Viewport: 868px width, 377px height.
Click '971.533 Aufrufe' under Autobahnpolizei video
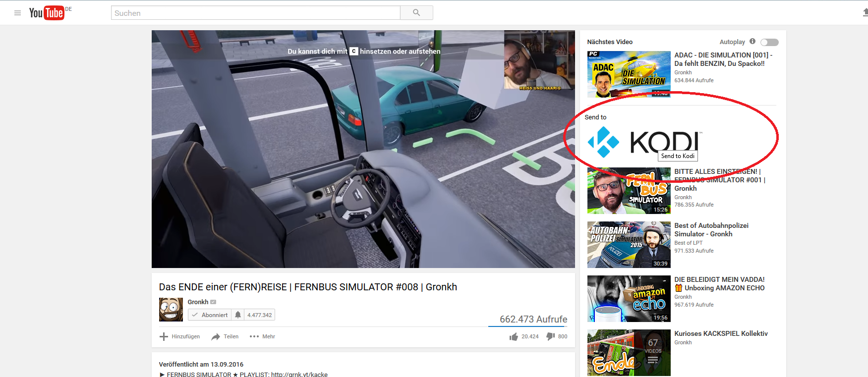[x=694, y=251]
